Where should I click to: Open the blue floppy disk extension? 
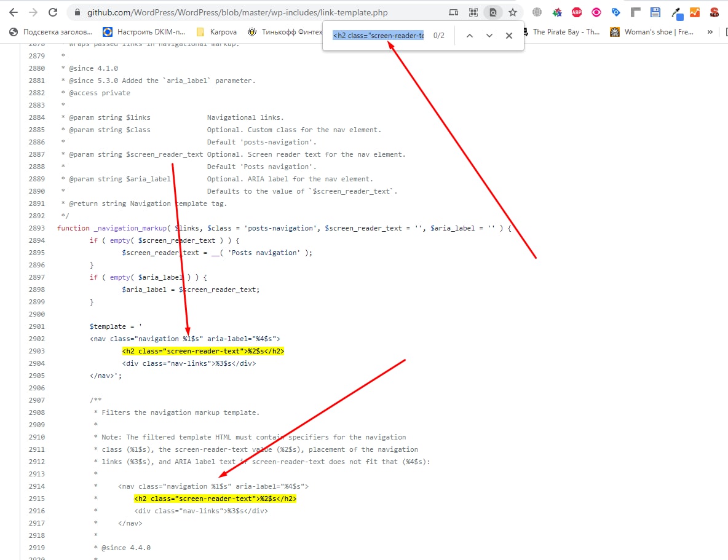pyautogui.click(x=655, y=12)
